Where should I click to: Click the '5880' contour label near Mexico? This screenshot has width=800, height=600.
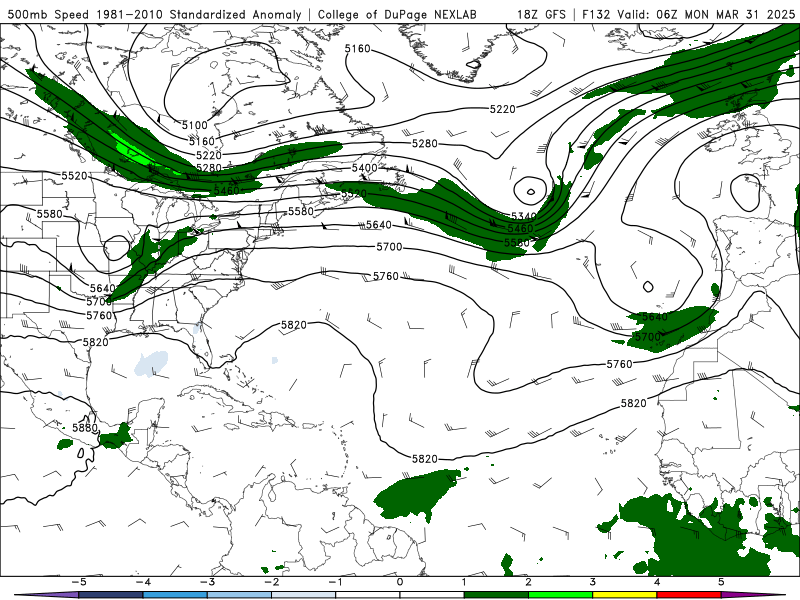85,428
